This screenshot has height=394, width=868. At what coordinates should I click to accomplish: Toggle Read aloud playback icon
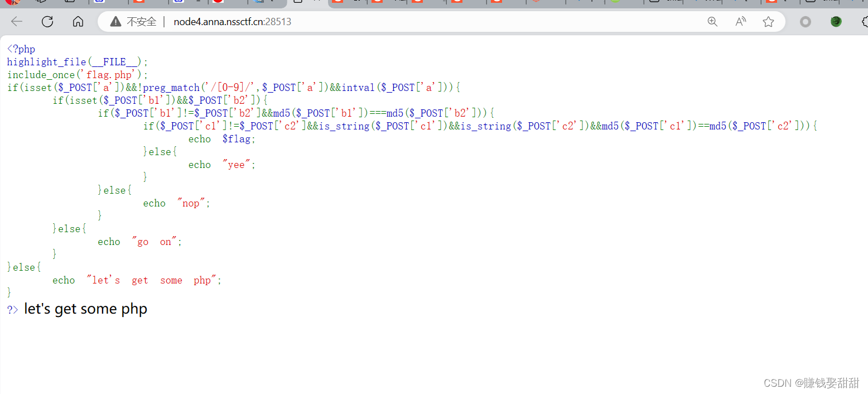[740, 21]
